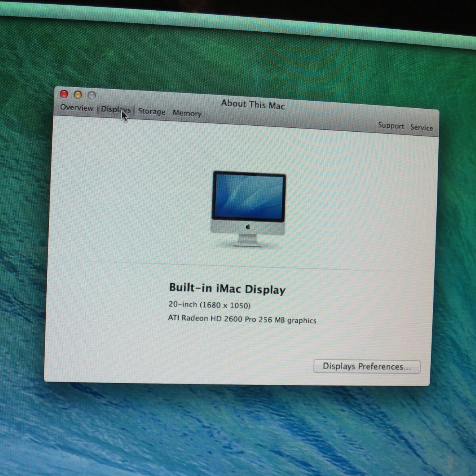
Task: Switch to the Overview tab
Action: pyautogui.click(x=77, y=108)
